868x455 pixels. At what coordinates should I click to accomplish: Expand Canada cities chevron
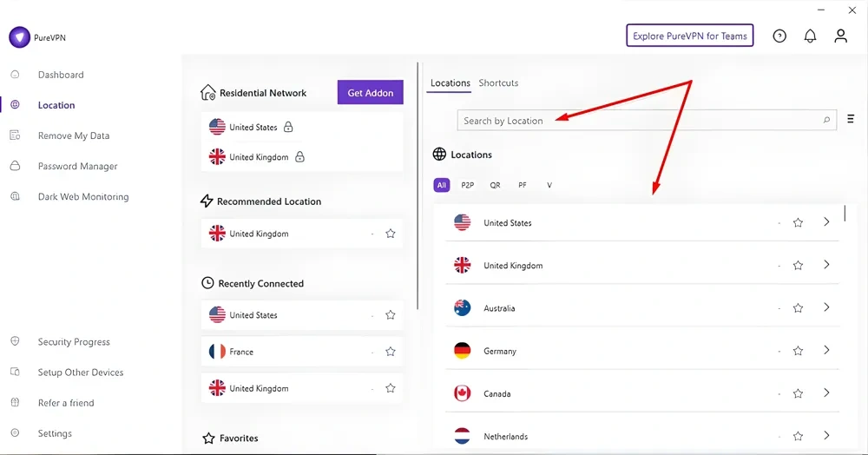pyautogui.click(x=826, y=392)
